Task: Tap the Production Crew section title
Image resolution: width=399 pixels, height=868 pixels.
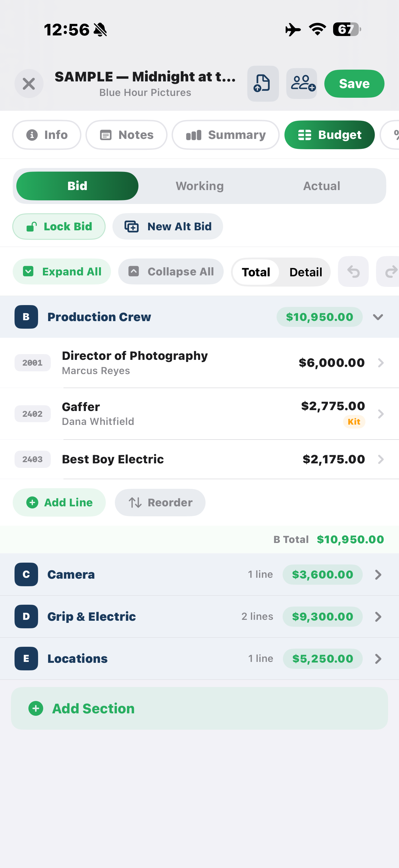Action: (x=99, y=317)
